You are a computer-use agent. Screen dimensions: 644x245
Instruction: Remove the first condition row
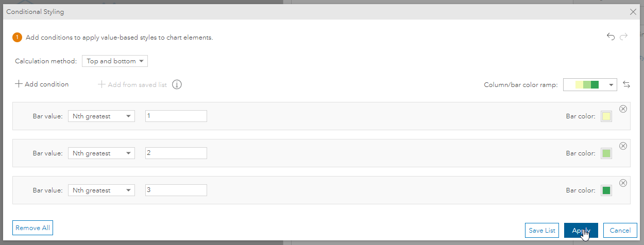623,109
